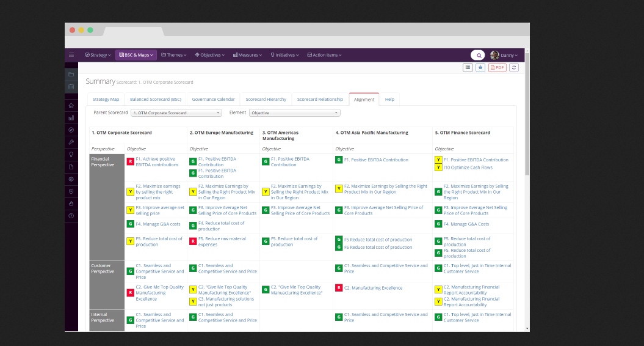Open the folder icon in the left sidebar
The height and width of the screenshot is (346, 644).
(71, 74)
